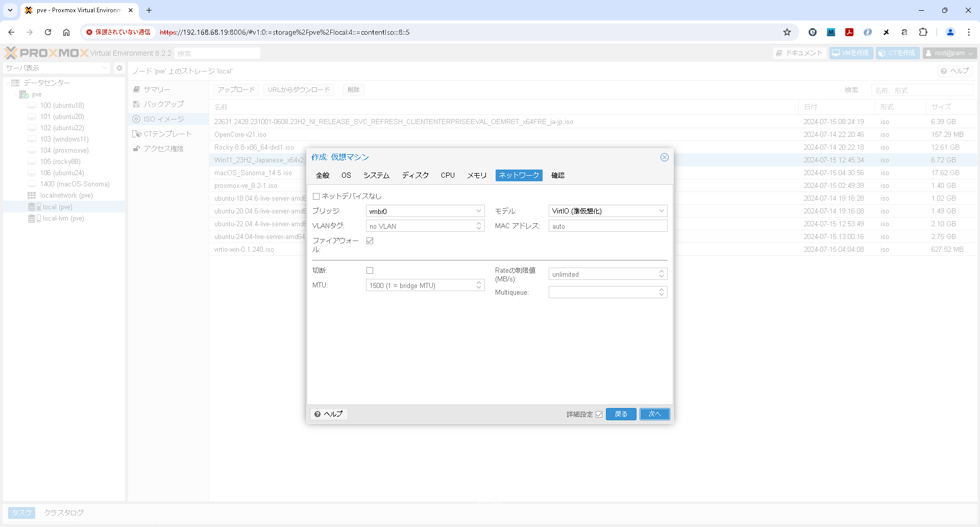Toggle the 切断 checkbox
Screen dimensions: 980x527
tap(370, 271)
